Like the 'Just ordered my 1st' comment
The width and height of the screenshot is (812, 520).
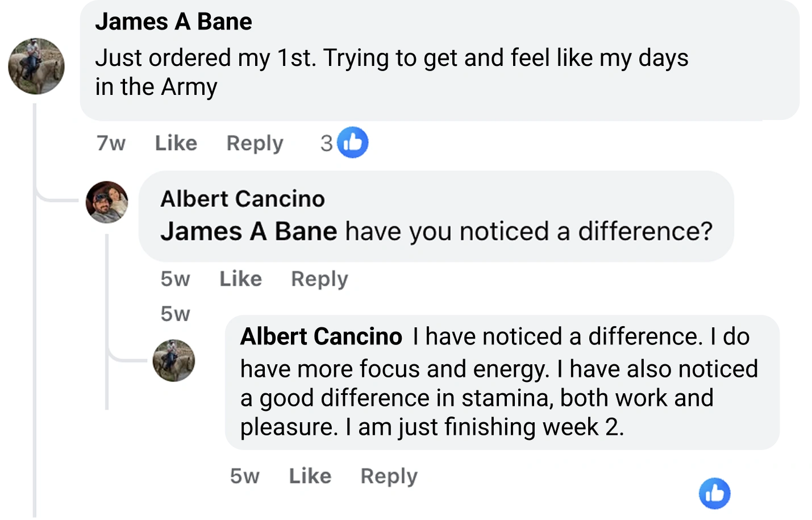coord(176,143)
